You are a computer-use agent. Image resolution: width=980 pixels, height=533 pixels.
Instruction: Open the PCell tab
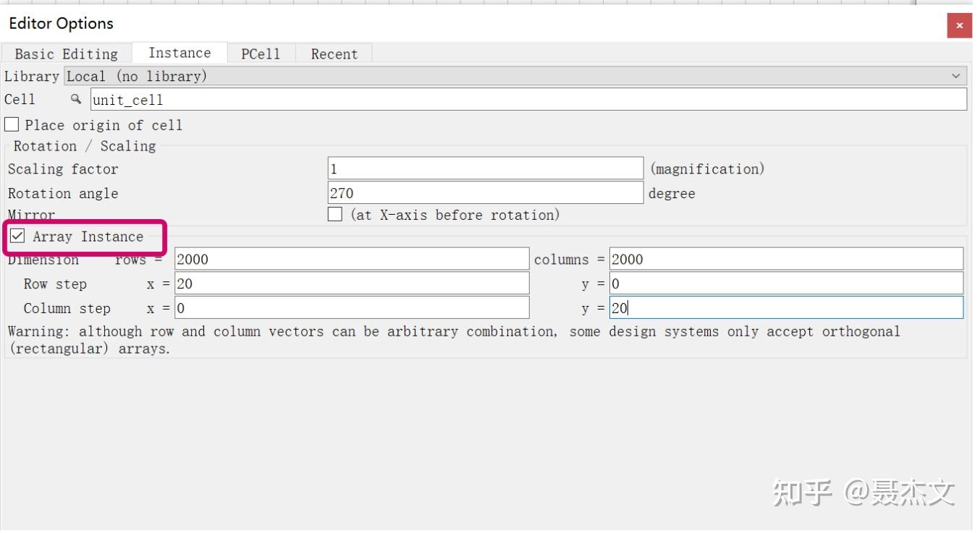(260, 54)
